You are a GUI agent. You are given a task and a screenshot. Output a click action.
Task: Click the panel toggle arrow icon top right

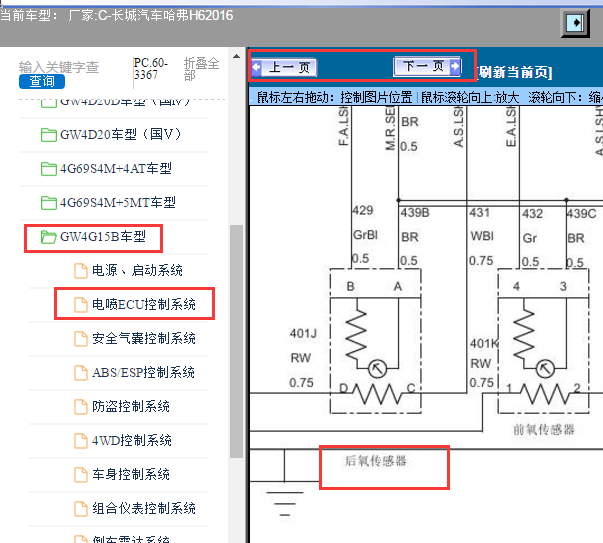pyautogui.click(x=575, y=23)
